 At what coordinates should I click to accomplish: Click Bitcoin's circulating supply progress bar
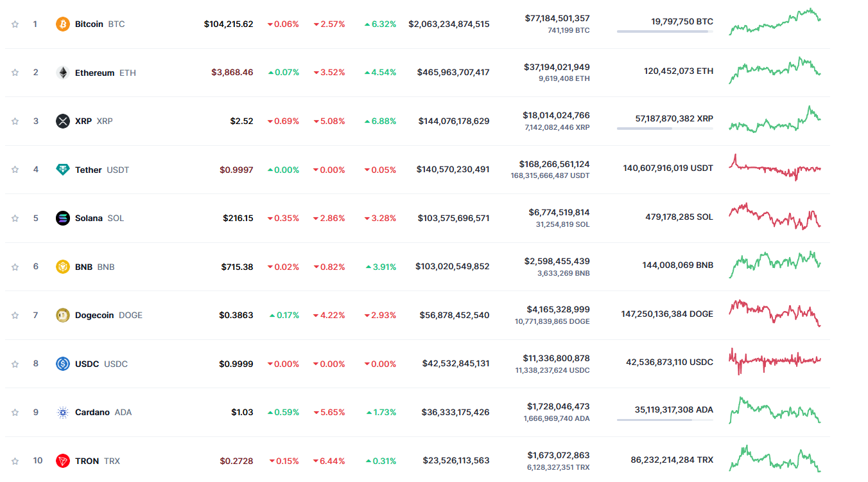point(664,31)
